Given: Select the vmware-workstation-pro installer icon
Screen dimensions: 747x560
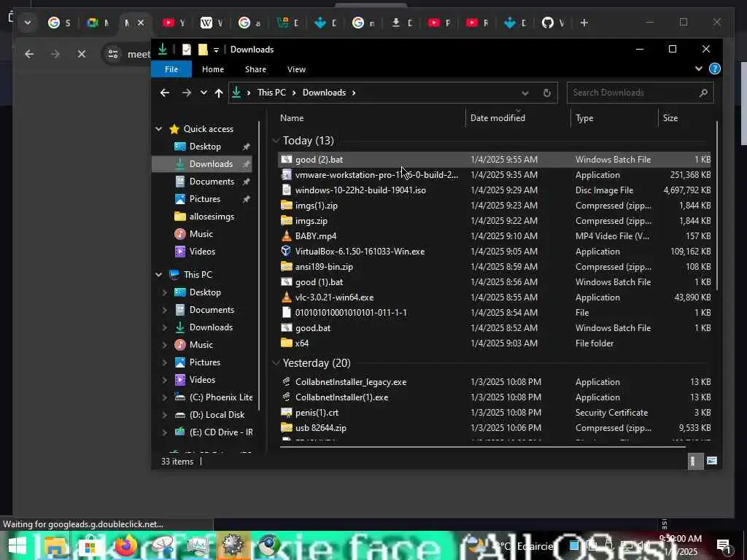Looking at the screenshot, I should click(286, 175).
